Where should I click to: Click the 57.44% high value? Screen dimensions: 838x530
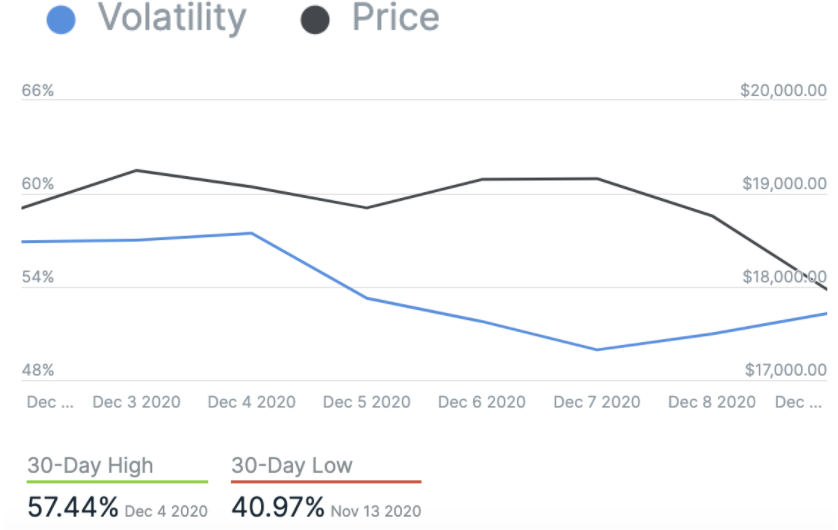(72, 508)
